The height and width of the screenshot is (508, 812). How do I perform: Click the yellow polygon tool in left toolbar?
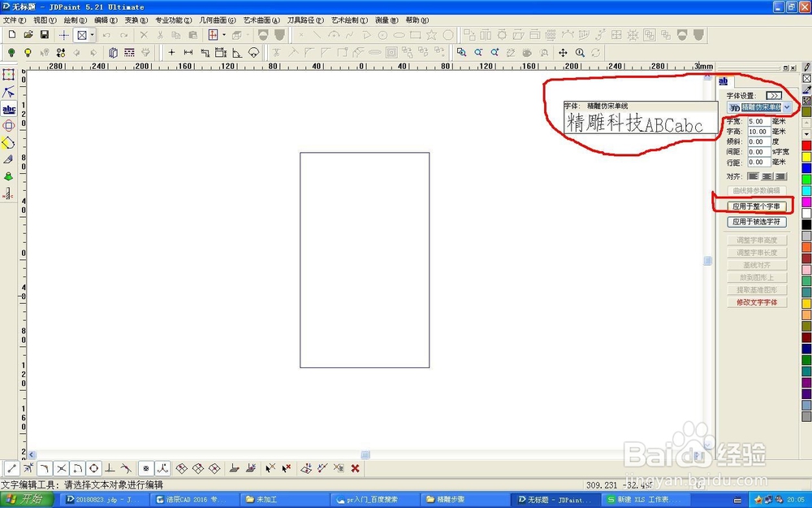[8, 142]
